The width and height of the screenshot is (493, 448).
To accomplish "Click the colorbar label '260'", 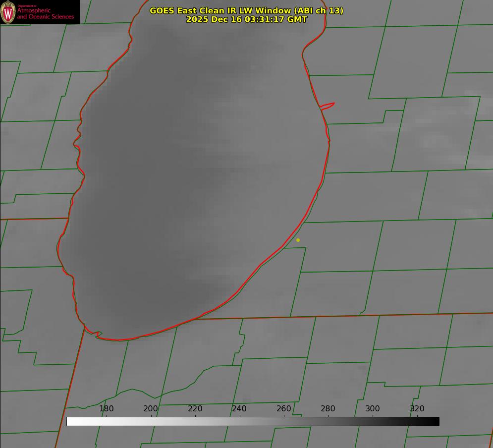I will tap(283, 408).
